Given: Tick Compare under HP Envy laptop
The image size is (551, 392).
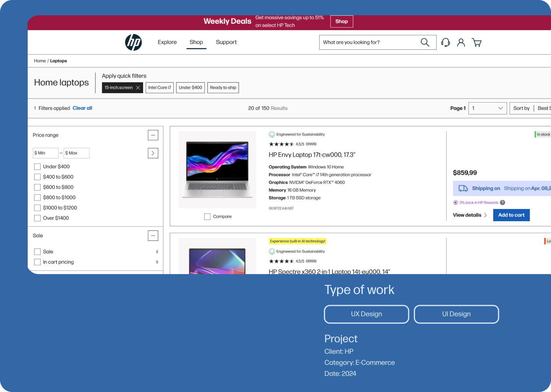Looking at the screenshot, I should point(207,217).
